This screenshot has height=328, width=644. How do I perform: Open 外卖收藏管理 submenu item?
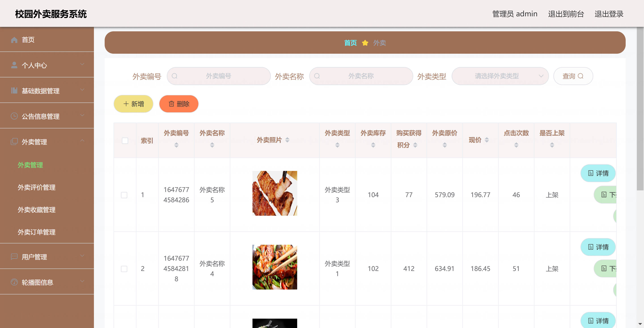[x=36, y=210]
